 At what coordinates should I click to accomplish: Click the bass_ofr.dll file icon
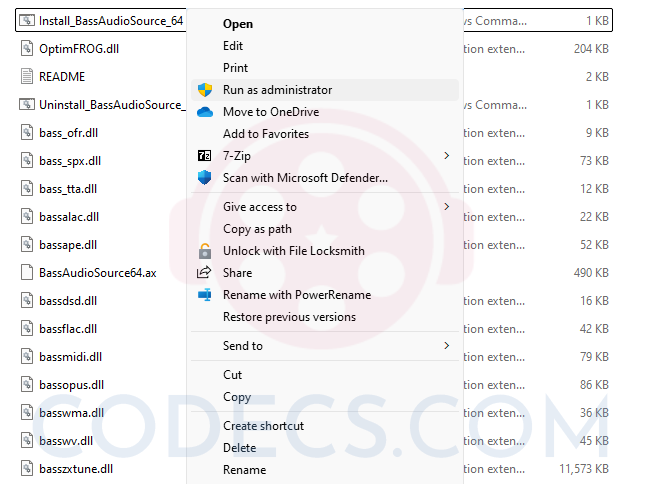(x=27, y=132)
